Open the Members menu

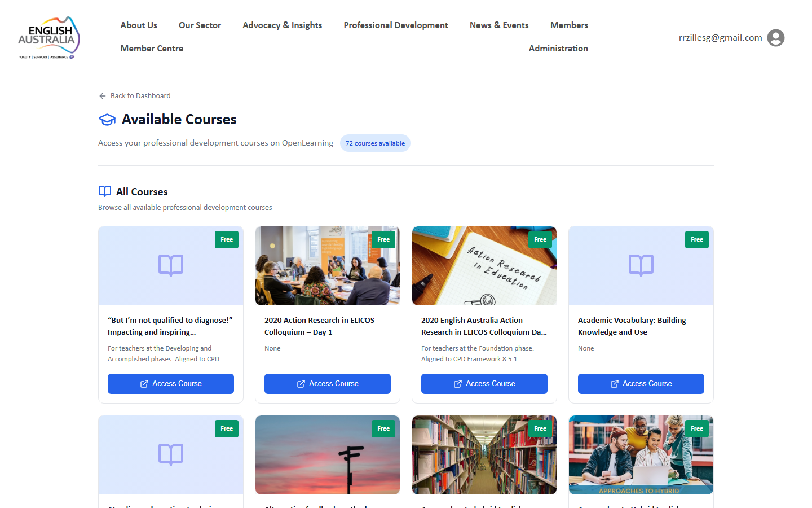coord(569,25)
